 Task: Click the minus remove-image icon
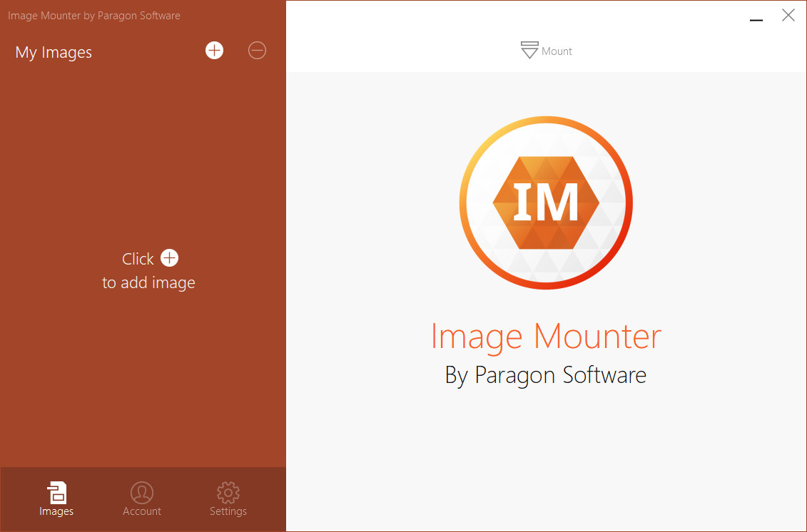[257, 51]
